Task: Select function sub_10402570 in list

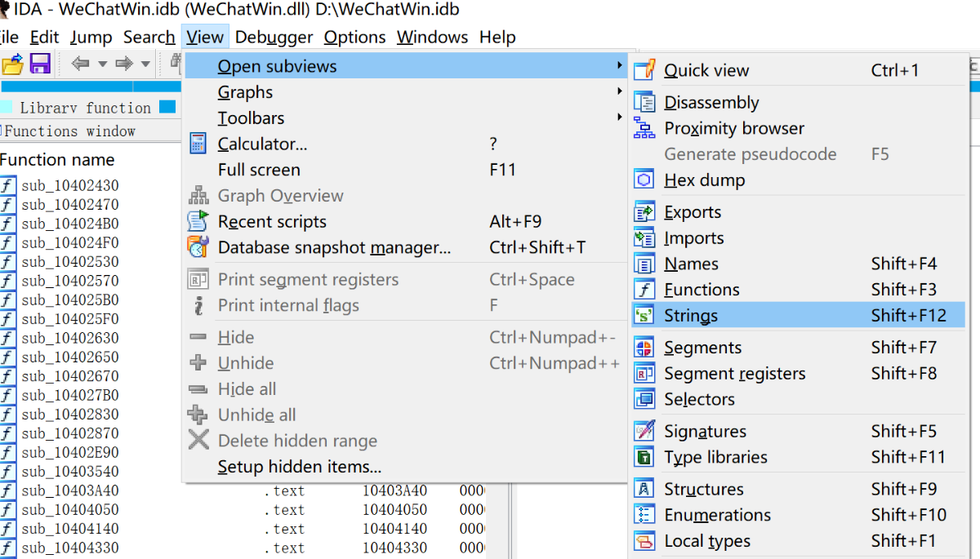Action: tap(70, 281)
